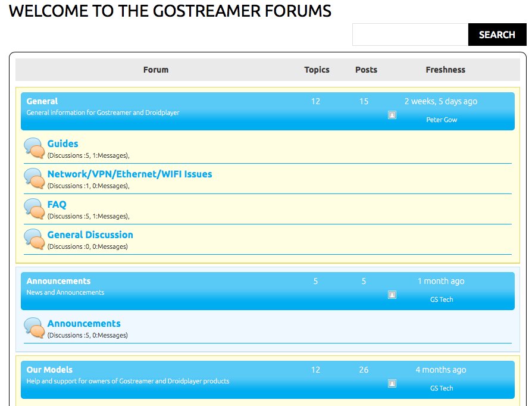Image resolution: width=532 pixels, height=406 pixels.
Task: Click the GS Tech avatar in the Announcements row
Action: [x=392, y=295]
